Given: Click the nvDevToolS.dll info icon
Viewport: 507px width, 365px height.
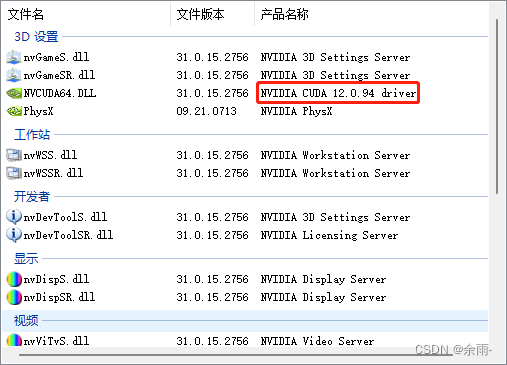Looking at the screenshot, I should [14, 217].
